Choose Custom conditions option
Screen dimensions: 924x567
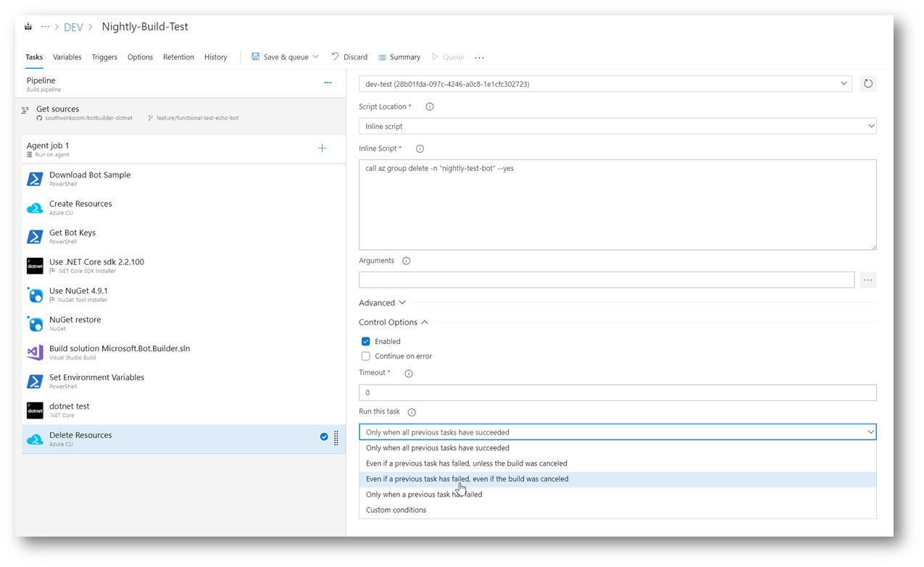(617, 510)
